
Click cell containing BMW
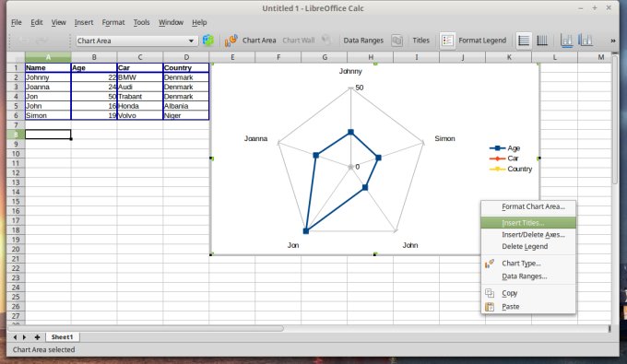[x=140, y=77]
